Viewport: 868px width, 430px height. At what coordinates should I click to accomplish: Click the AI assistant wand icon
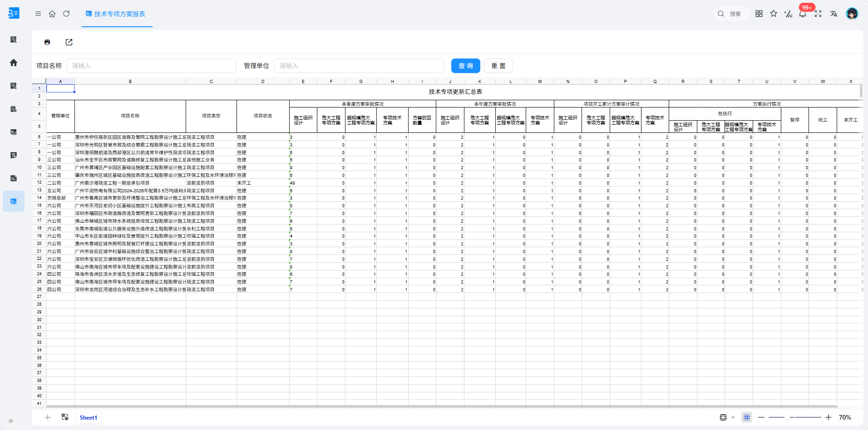tap(788, 14)
